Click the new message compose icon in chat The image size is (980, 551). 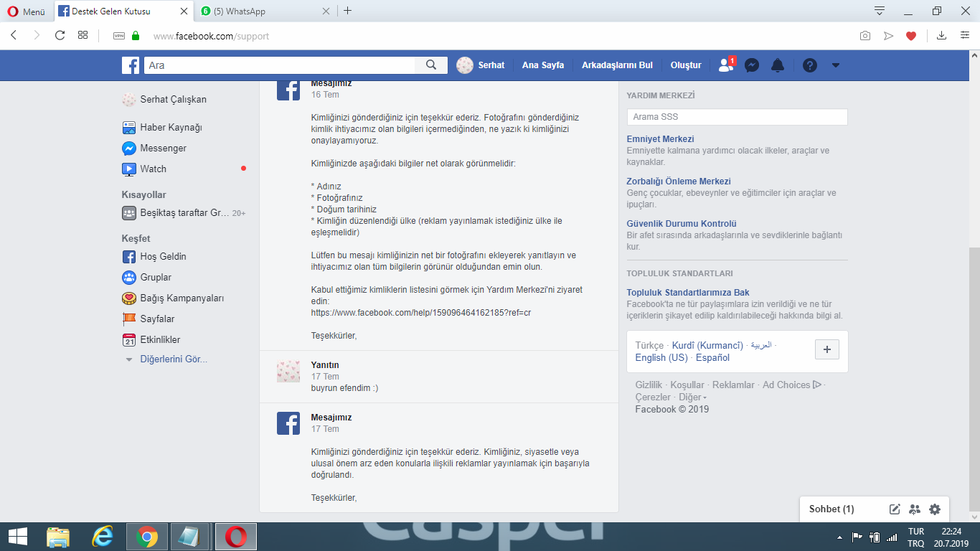895,509
